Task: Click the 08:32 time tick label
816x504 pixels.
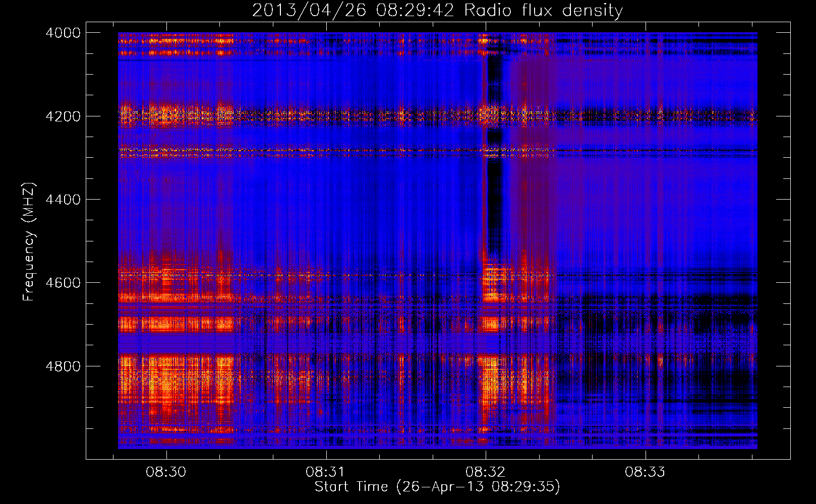Action: pos(485,472)
